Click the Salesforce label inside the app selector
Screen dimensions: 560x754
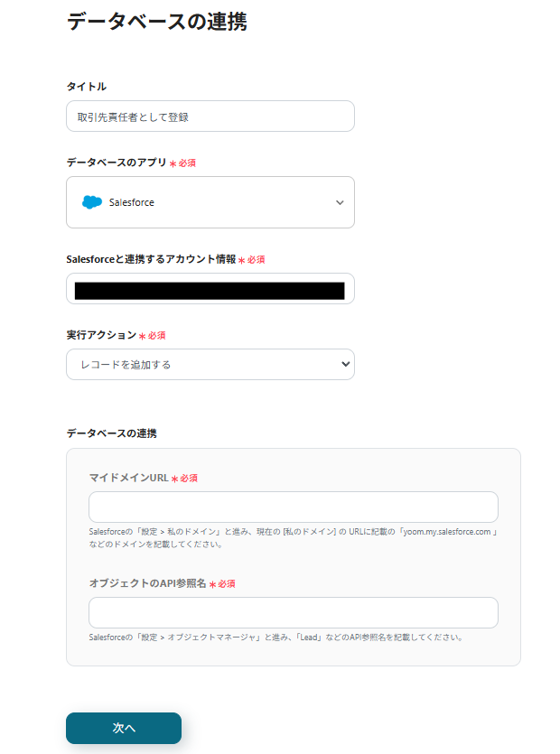click(131, 202)
